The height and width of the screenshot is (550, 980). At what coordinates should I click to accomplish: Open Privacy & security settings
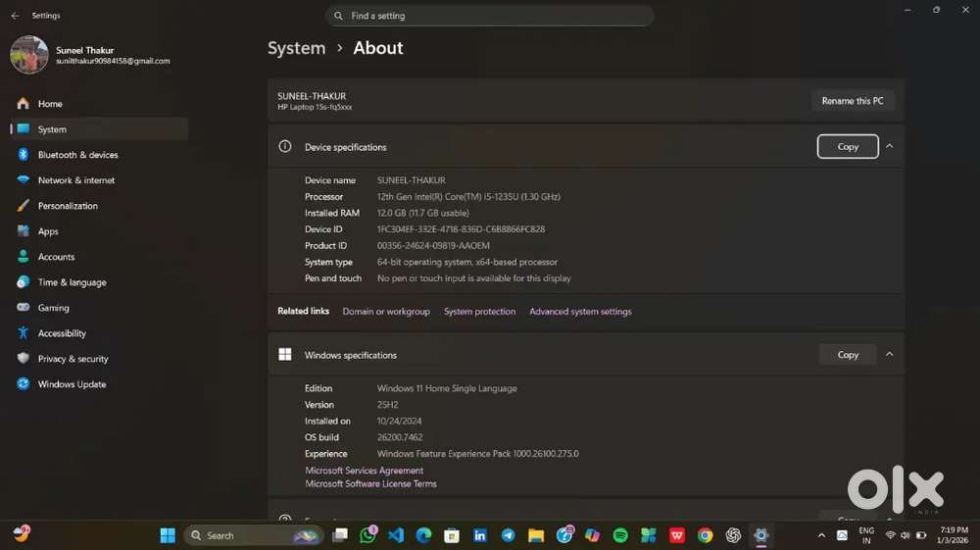(73, 359)
